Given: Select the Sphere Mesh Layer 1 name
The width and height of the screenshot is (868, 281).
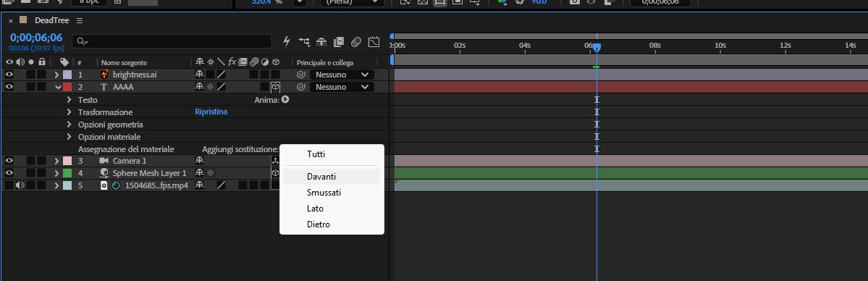Looking at the screenshot, I should click(x=149, y=173).
